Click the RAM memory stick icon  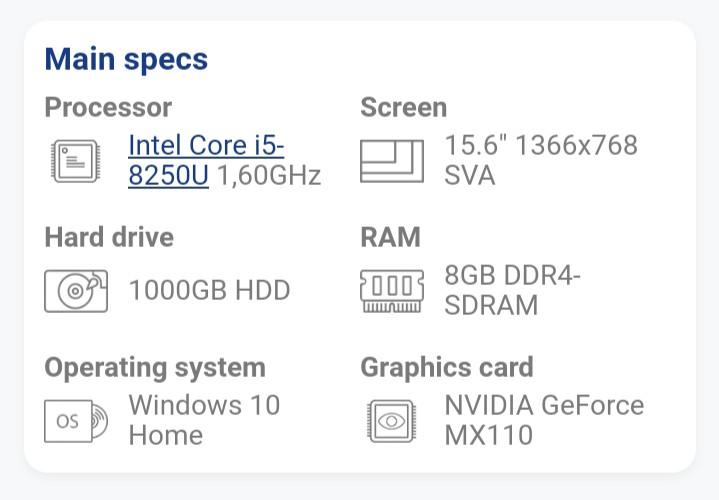pos(392,291)
